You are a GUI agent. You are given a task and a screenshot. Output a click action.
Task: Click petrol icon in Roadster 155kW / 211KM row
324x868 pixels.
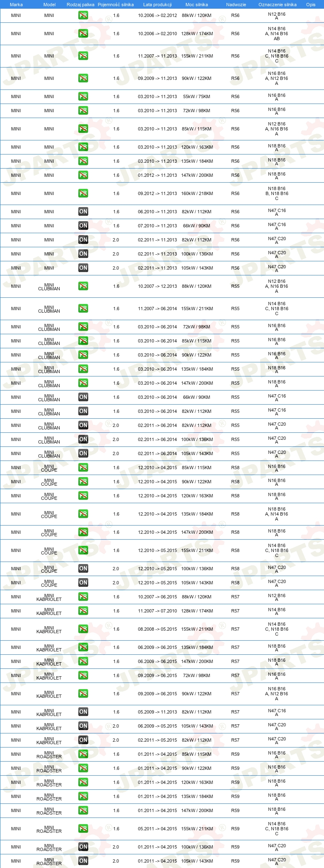coord(83,829)
